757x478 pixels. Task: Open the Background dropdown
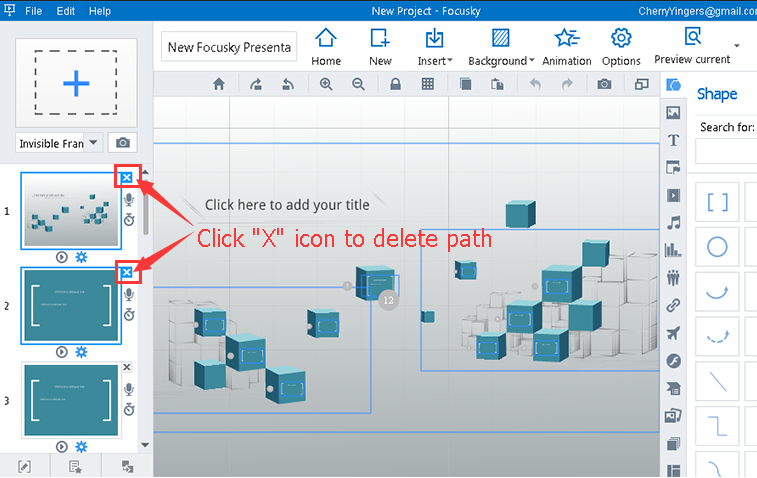coord(501,47)
